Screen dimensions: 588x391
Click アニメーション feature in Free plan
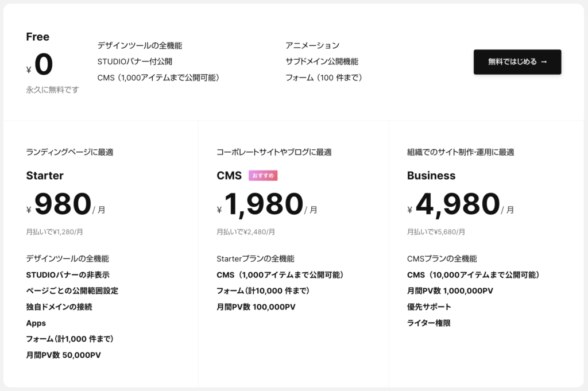[312, 45]
